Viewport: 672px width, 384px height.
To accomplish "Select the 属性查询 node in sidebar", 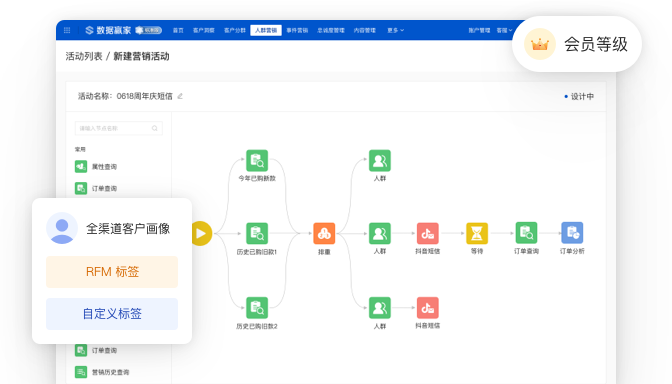I will tap(96, 166).
